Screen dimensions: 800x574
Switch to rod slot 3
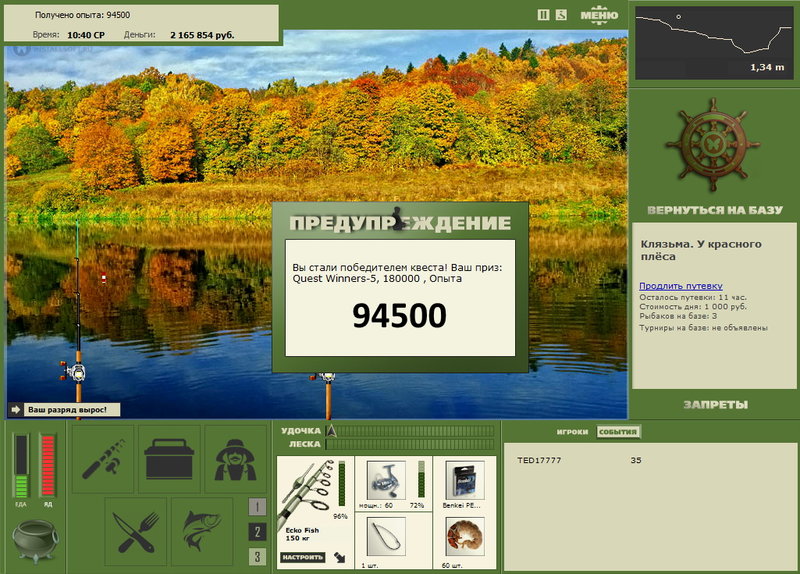(x=257, y=556)
